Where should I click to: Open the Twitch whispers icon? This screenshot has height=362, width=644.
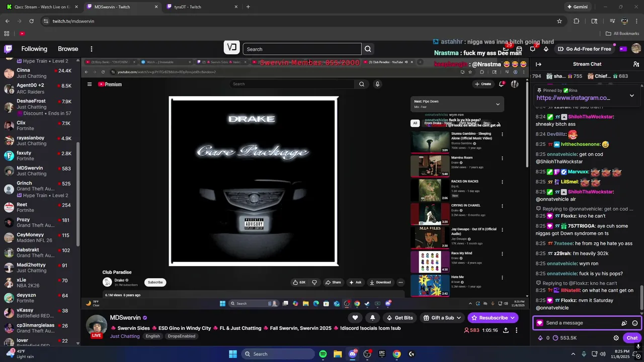[x=532, y=49]
